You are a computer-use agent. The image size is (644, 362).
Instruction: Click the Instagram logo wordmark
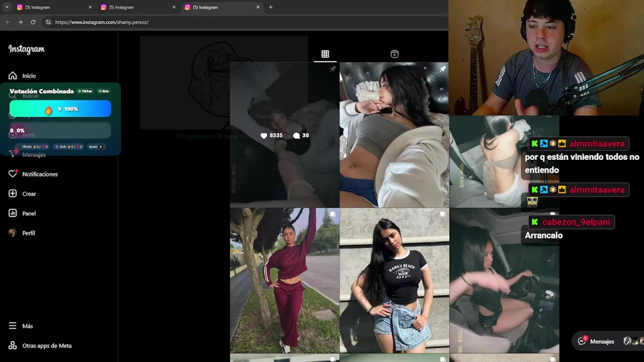[27, 49]
